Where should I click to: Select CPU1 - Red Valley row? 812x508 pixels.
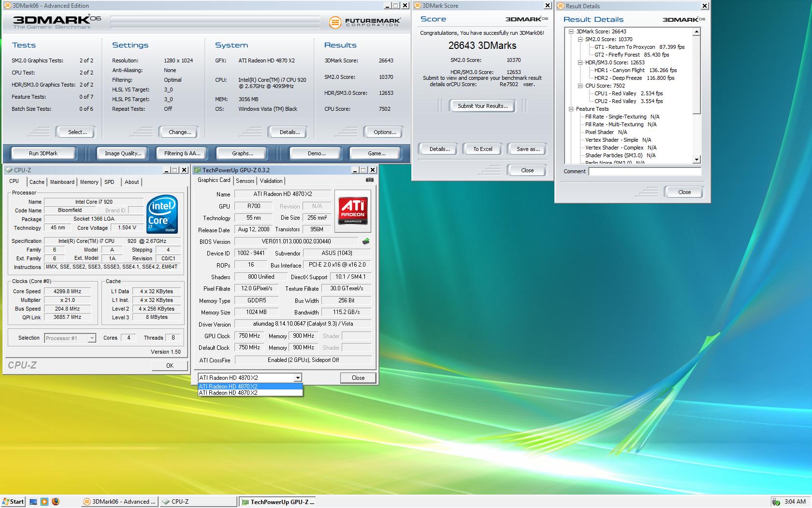[x=628, y=93]
